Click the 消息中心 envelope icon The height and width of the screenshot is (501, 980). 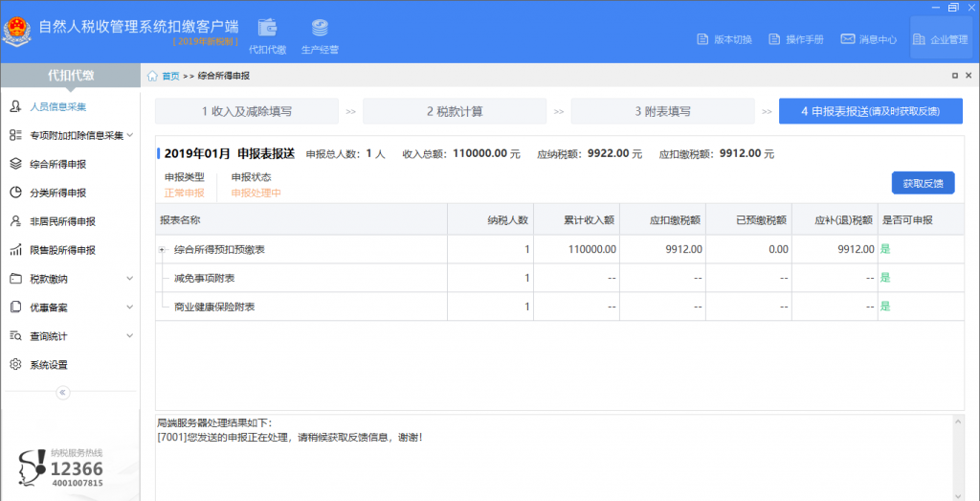point(847,39)
